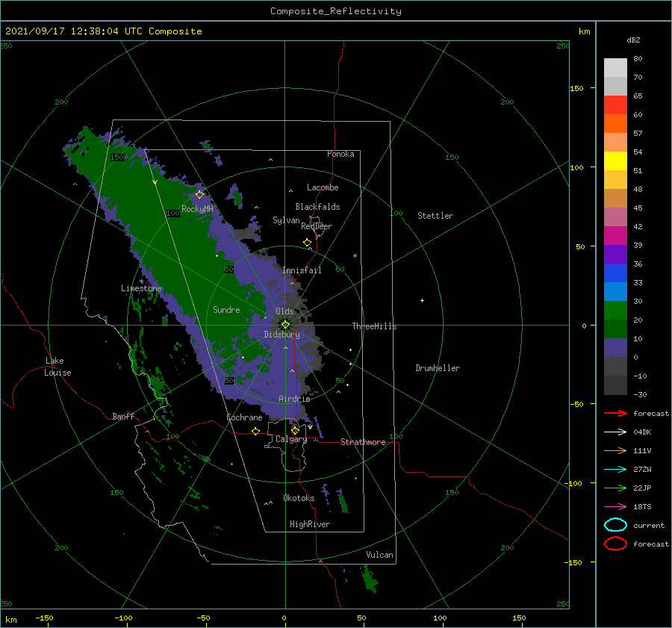Viewport: 672px width, 628px height.
Task: Click the red forecast arrow in legend
Action: tap(615, 413)
